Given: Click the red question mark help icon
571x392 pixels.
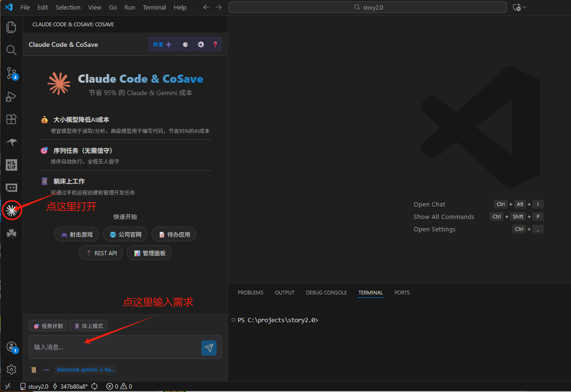Looking at the screenshot, I should coord(215,44).
